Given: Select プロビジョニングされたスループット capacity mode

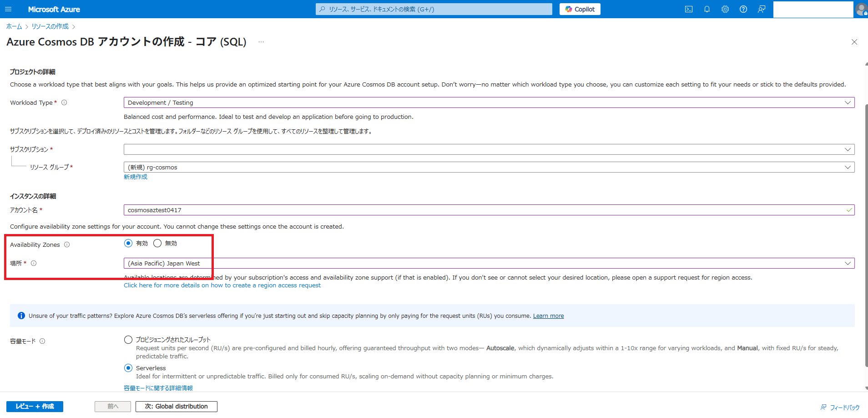Looking at the screenshot, I should pyautogui.click(x=128, y=340).
